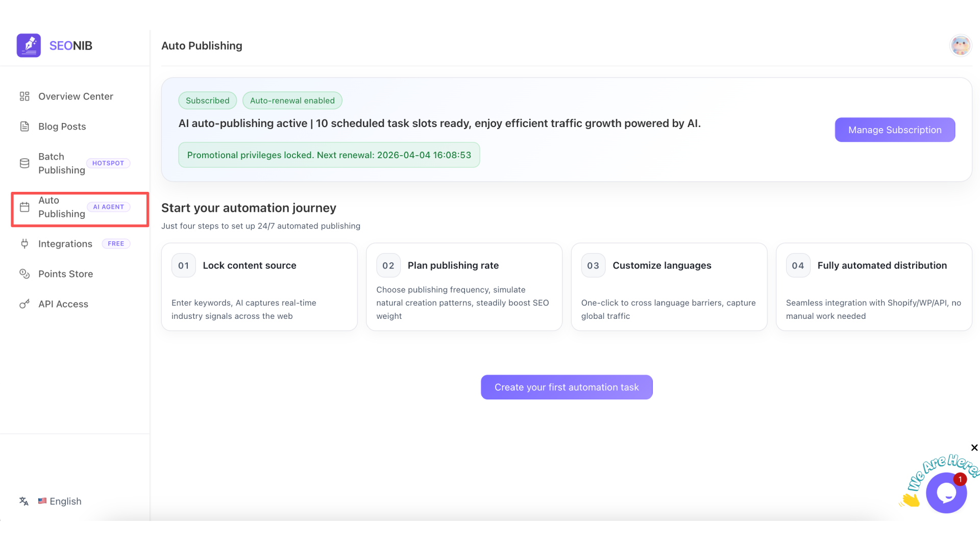
Task: Open the Blog Posts menu item
Action: click(62, 127)
